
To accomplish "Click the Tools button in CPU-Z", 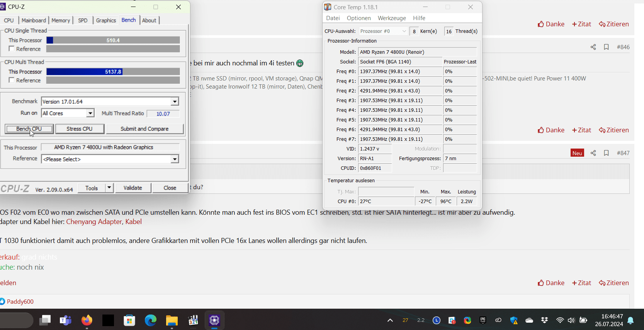I will (92, 188).
